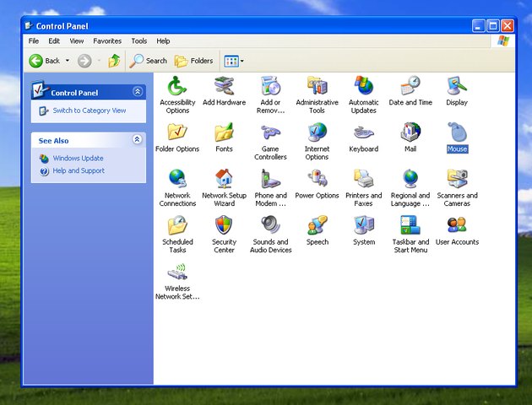
Task: Select Power Options icon
Action: pos(317,179)
